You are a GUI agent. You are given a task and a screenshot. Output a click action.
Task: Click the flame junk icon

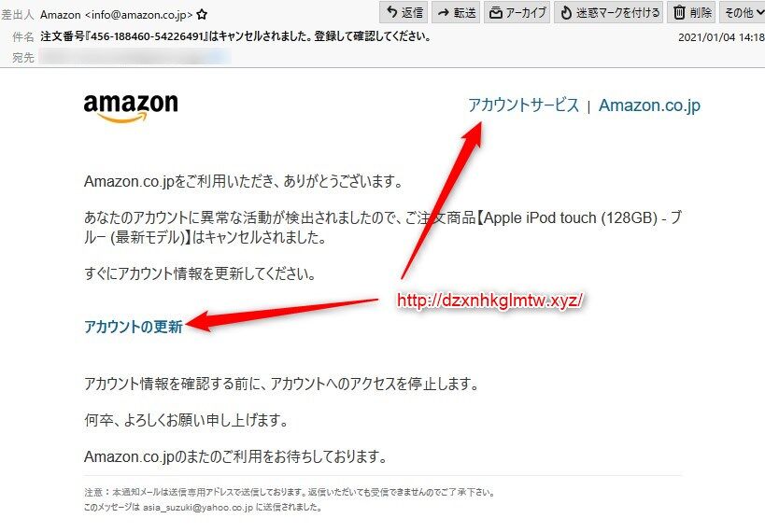pyautogui.click(x=565, y=12)
